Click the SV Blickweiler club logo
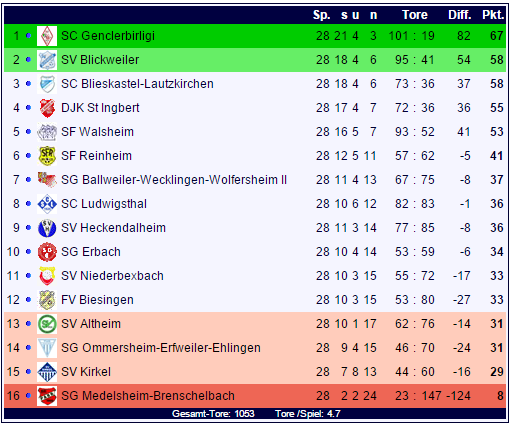 click(47, 60)
